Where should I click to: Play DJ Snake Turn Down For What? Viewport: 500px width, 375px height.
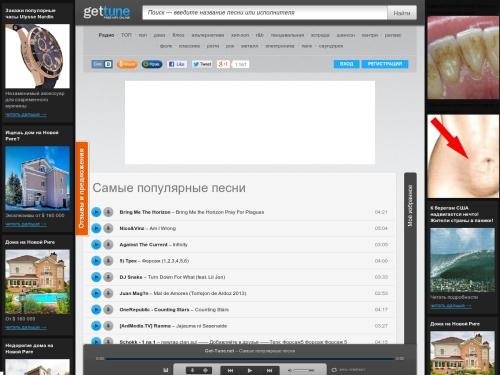click(x=96, y=277)
